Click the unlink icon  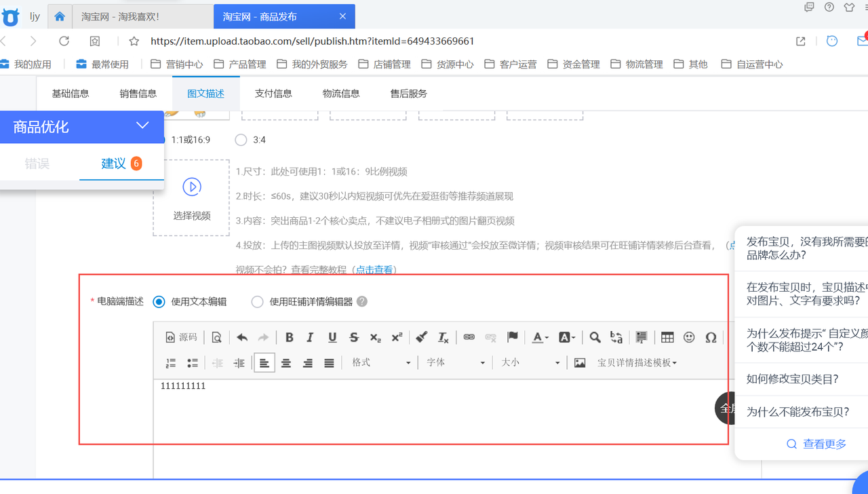[491, 337]
